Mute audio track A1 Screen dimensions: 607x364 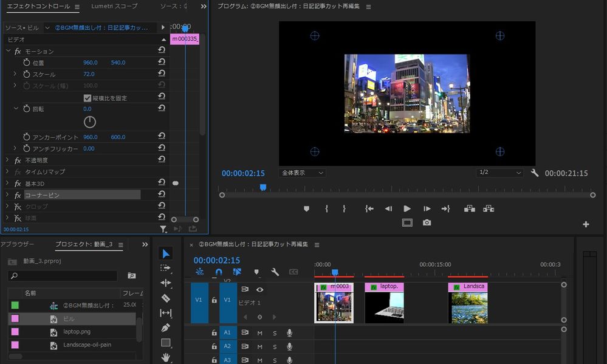[x=259, y=332]
